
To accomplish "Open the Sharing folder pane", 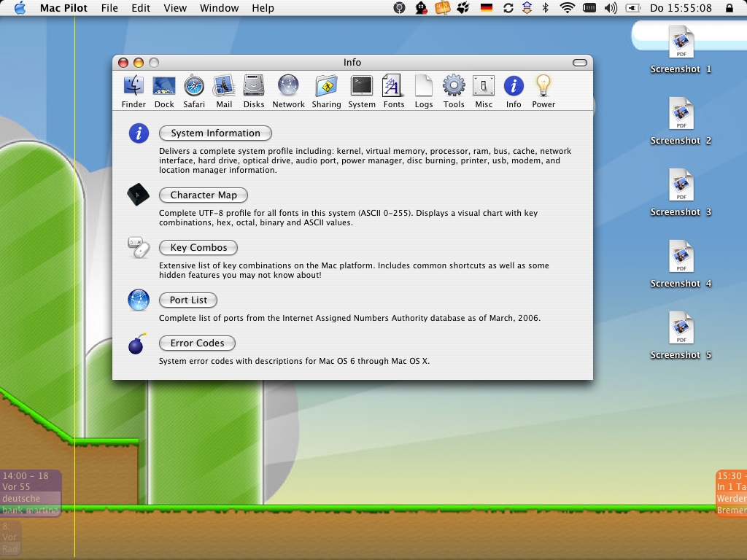I will pyautogui.click(x=326, y=91).
